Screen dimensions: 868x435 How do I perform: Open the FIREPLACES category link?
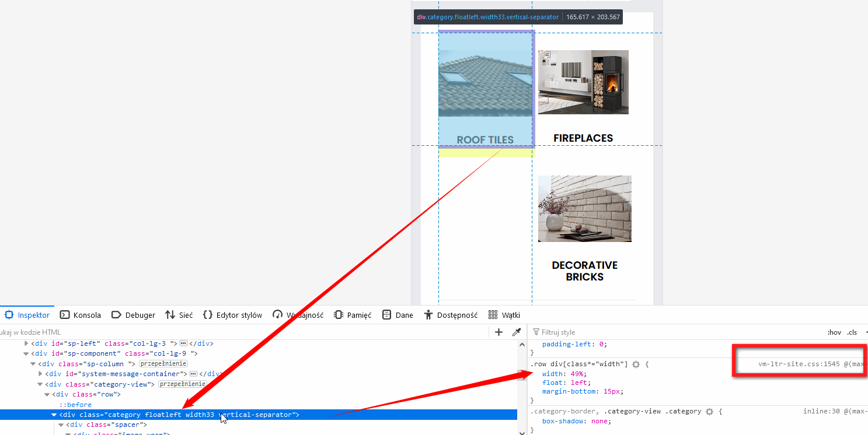[x=583, y=138]
